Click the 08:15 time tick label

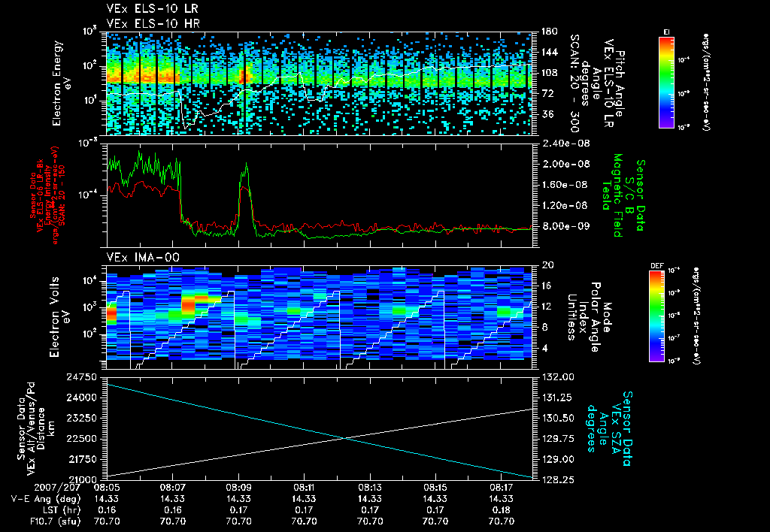click(x=435, y=488)
